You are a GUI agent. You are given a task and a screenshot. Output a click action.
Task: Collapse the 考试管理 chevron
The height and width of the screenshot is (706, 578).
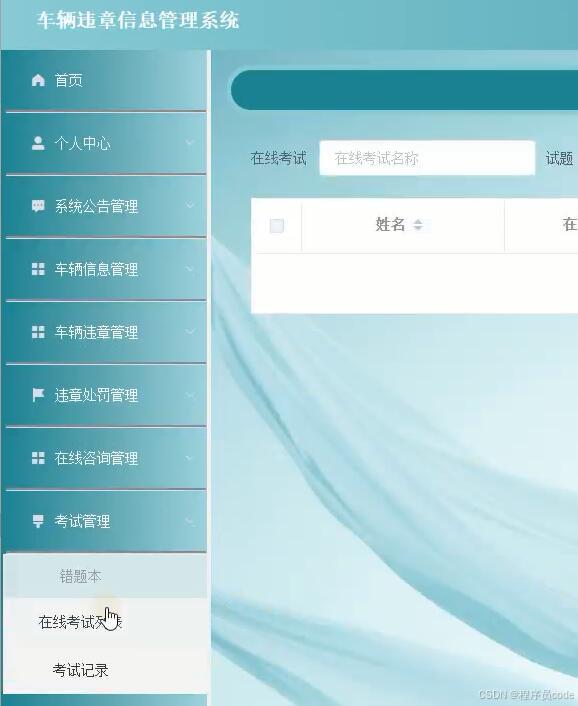tap(190, 521)
